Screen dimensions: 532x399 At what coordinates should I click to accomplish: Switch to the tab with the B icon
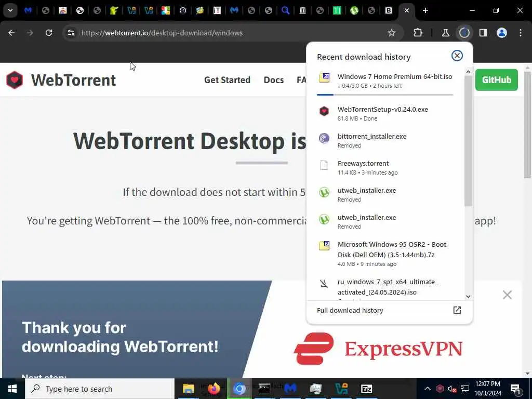tap(389, 10)
